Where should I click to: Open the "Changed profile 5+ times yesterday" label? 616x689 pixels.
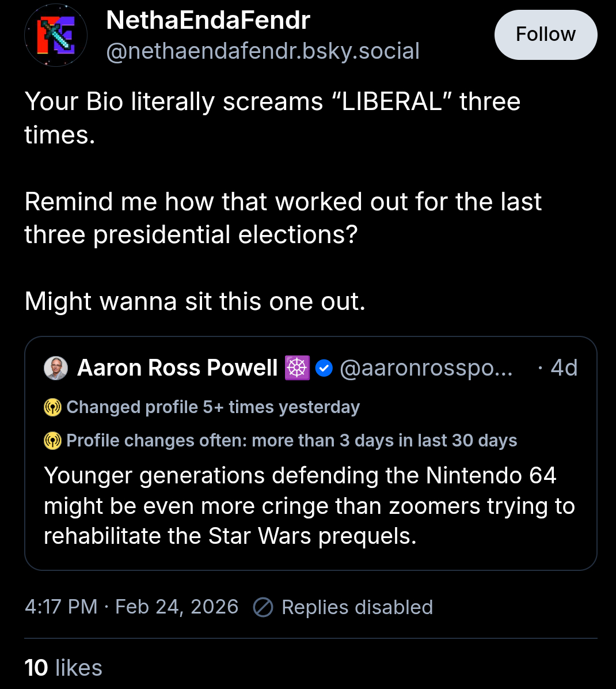(213, 407)
